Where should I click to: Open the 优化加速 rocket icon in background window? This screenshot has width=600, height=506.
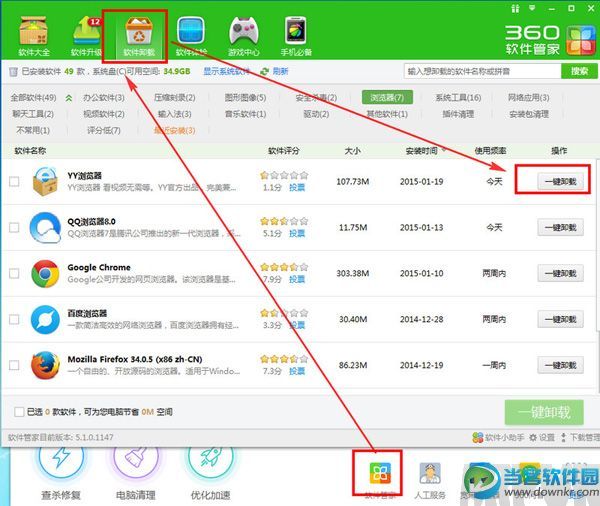click(210, 459)
